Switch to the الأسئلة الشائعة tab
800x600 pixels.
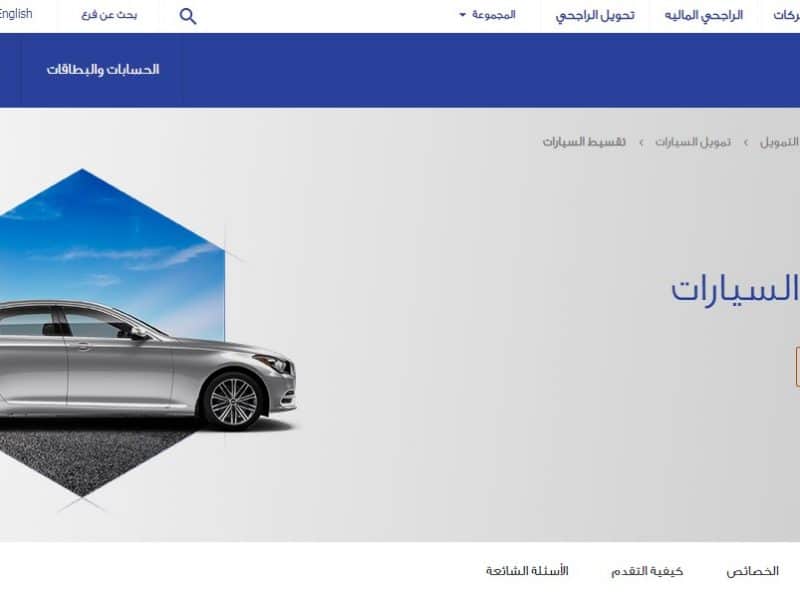coord(527,570)
